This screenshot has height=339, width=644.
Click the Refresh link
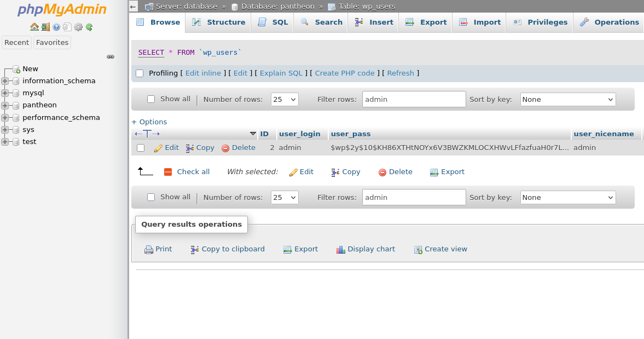[x=401, y=73]
